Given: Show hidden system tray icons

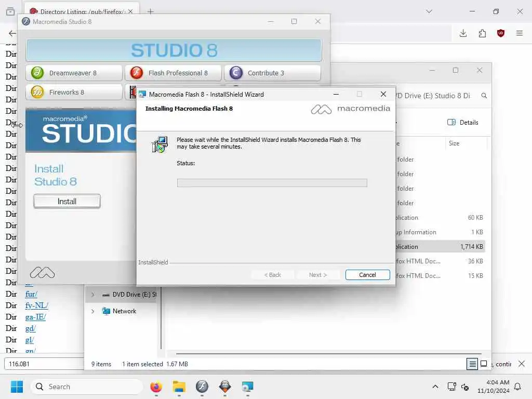Looking at the screenshot, I should point(435,387).
